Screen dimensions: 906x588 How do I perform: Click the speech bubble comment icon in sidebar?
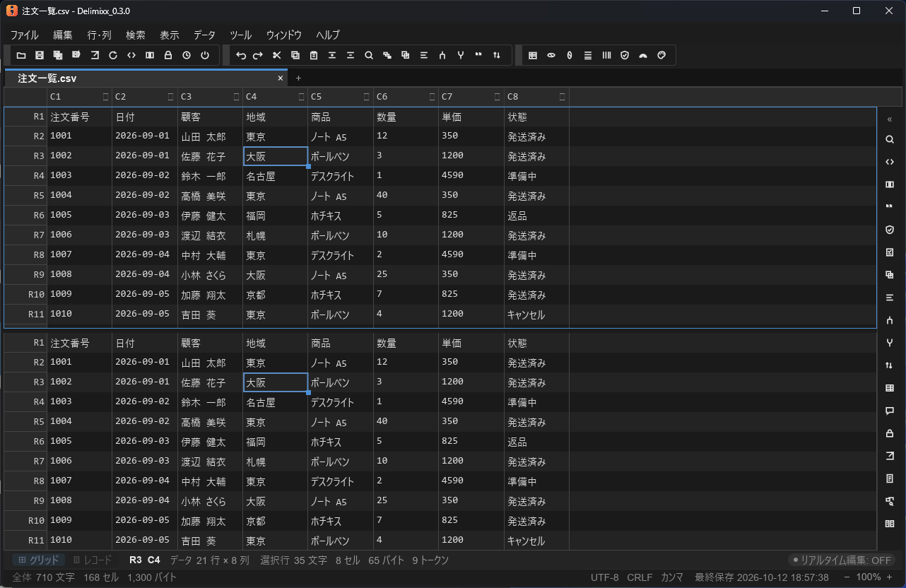tap(890, 411)
